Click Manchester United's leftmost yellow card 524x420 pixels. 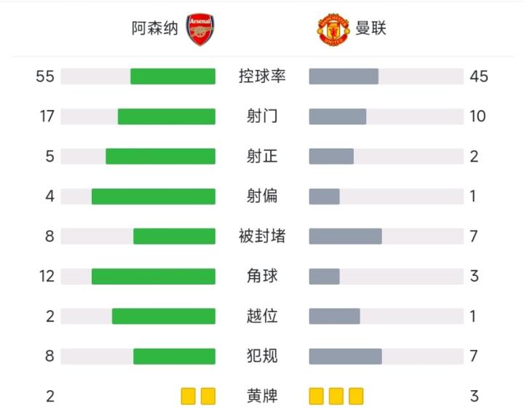(x=317, y=396)
